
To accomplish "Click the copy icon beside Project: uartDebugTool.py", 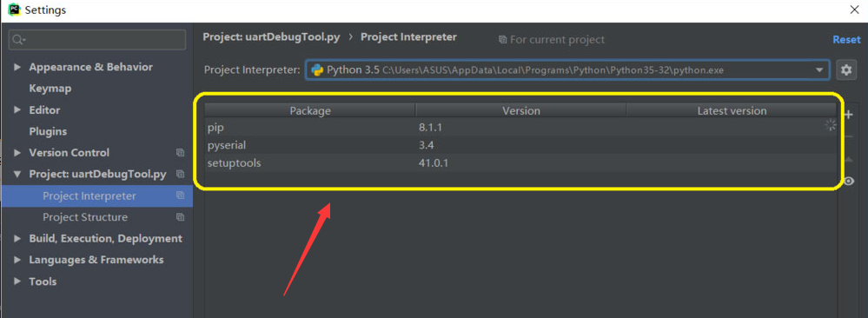I will tap(180, 174).
